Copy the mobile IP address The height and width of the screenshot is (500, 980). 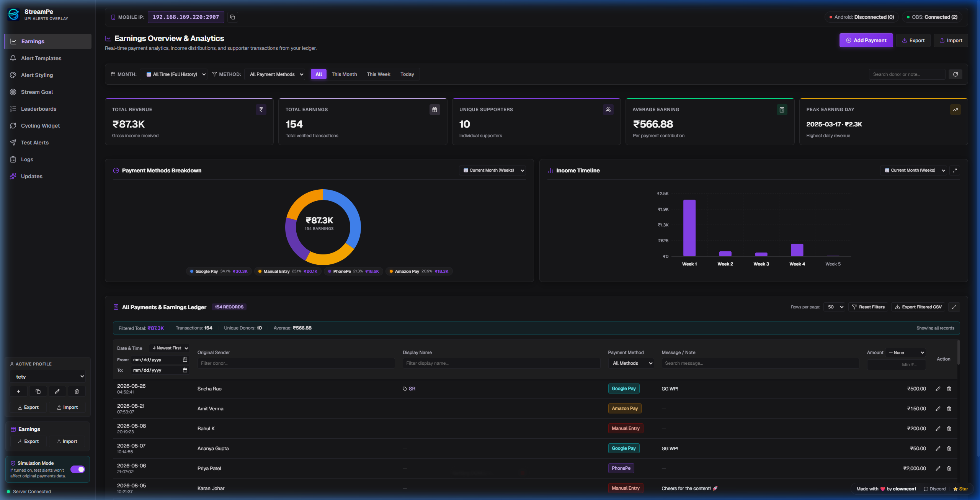(x=232, y=17)
